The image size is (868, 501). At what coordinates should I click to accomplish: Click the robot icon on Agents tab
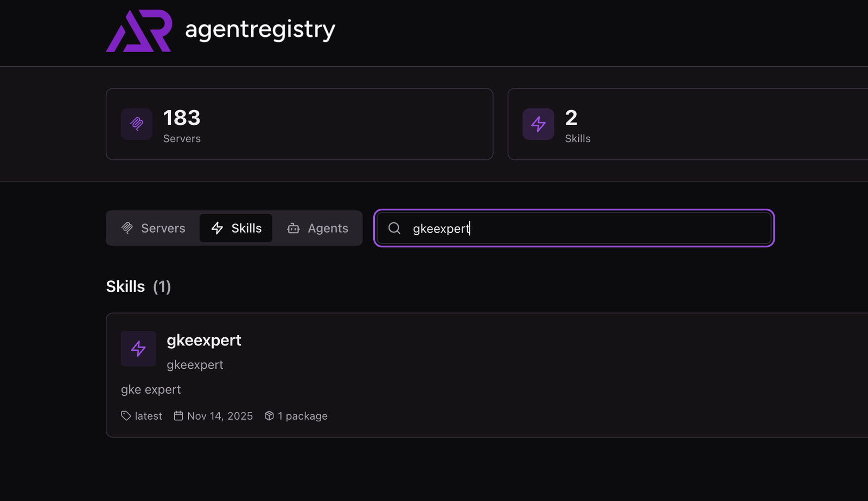293,228
